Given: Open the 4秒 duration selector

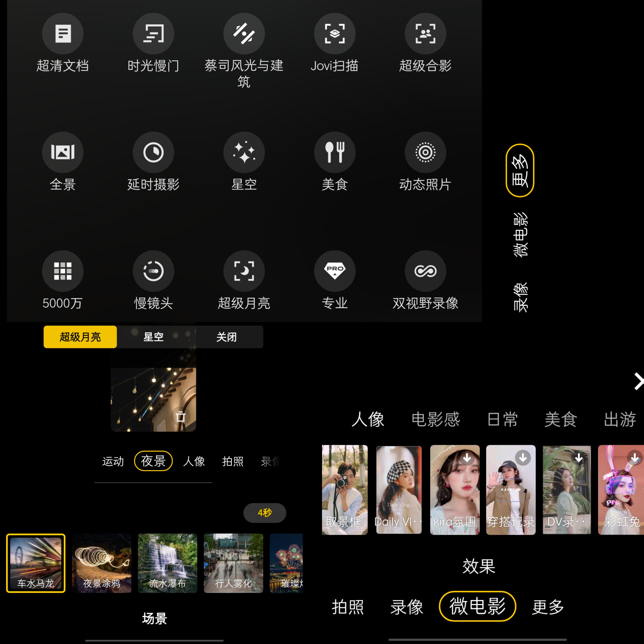Looking at the screenshot, I should point(265,513).
